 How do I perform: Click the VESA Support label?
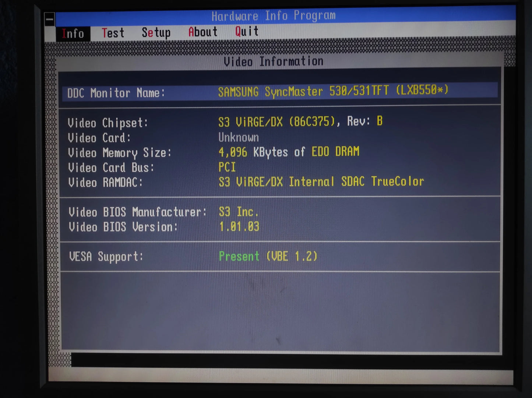coord(106,257)
